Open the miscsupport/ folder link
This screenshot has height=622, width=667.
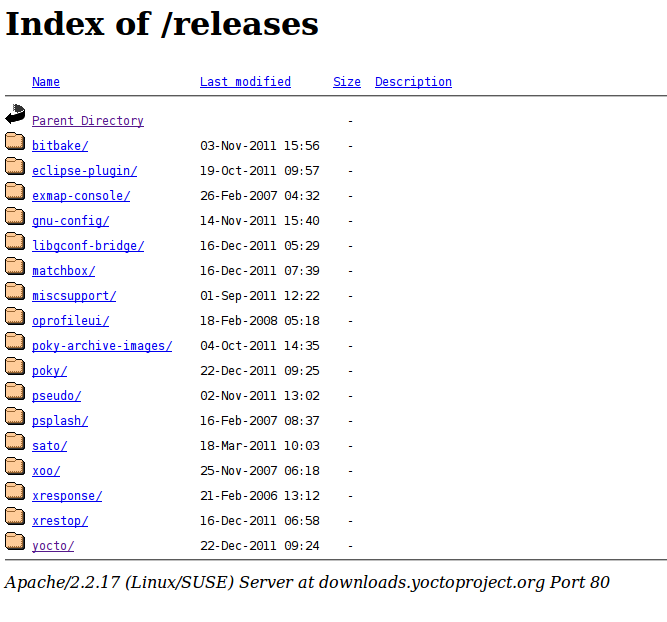pyautogui.click(x=74, y=296)
